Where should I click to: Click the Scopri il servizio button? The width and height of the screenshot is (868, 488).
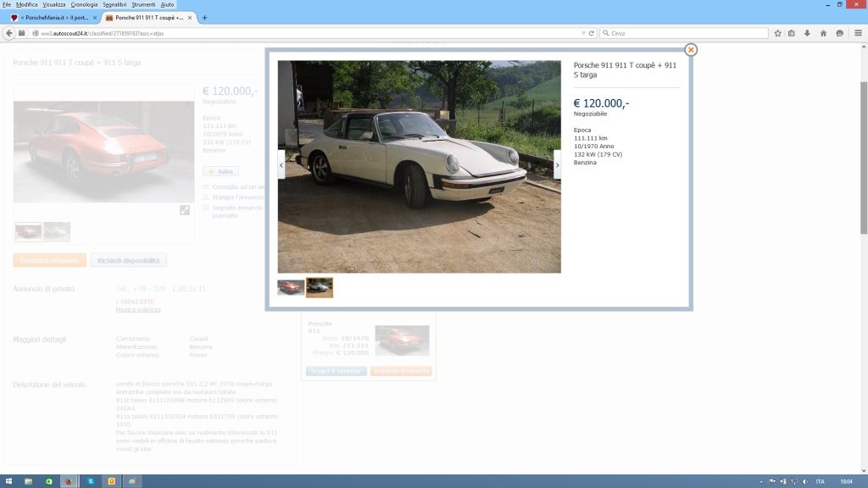point(336,371)
